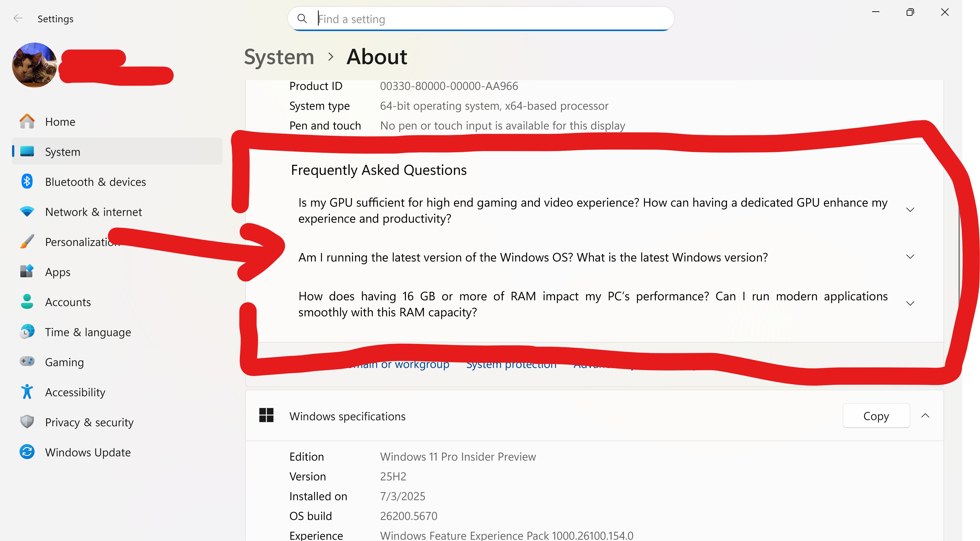The image size is (980, 541).
Task: Open Bluetooth & devices settings
Action: 117,182
